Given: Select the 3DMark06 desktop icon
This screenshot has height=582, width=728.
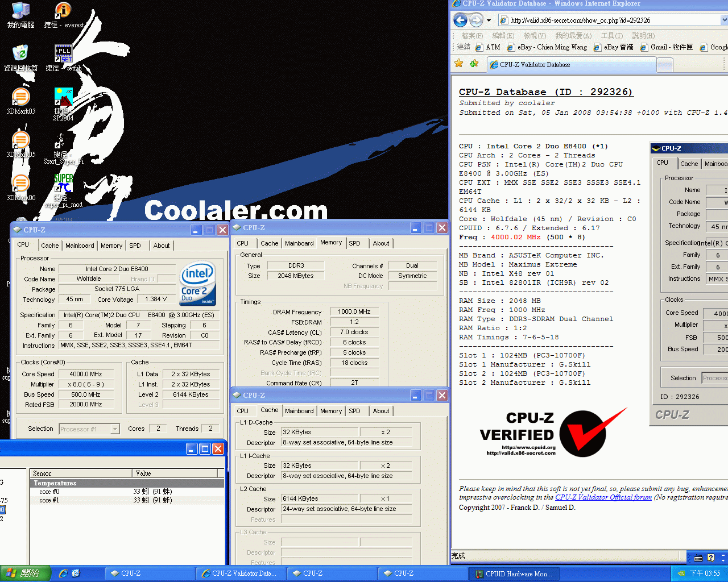Looking at the screenshot, I should pyautogui.click(x=20, y=188).
